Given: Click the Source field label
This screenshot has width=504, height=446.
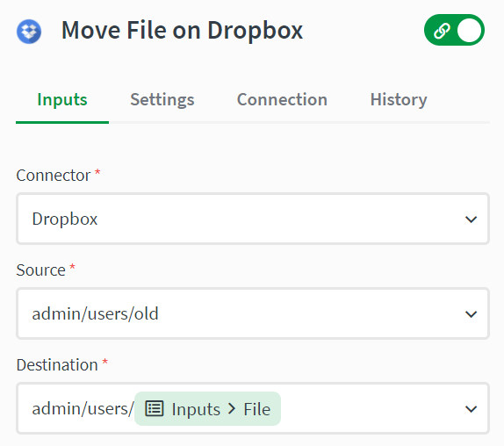Looking at the screenshot, I should click(x=40, y=270).
